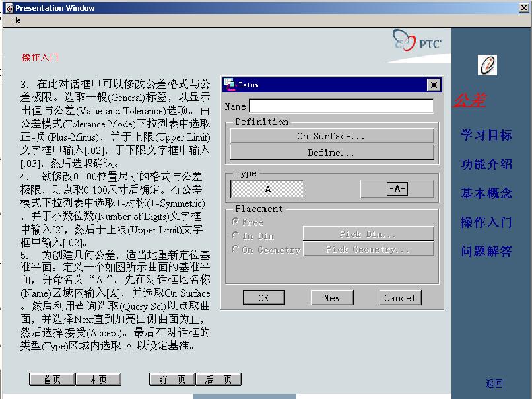
Task: Click the Define button in Definition group
Action: click(331, 153)
